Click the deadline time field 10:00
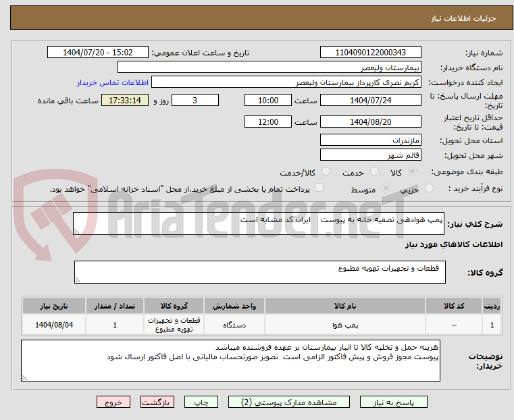 pos(268,100)
